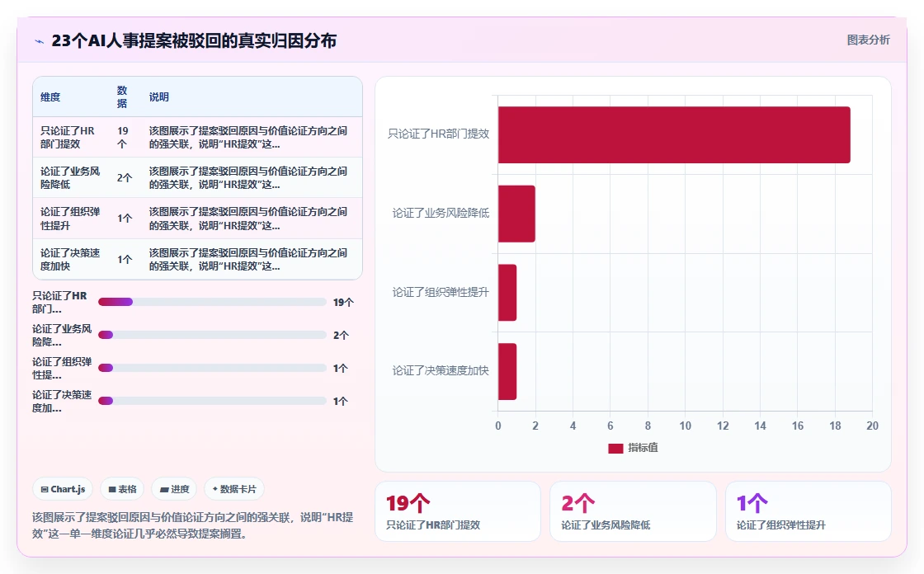Click y-axis label 论证了业务风险降低 in chart
924x574 pixels.
tap(441, 213)
